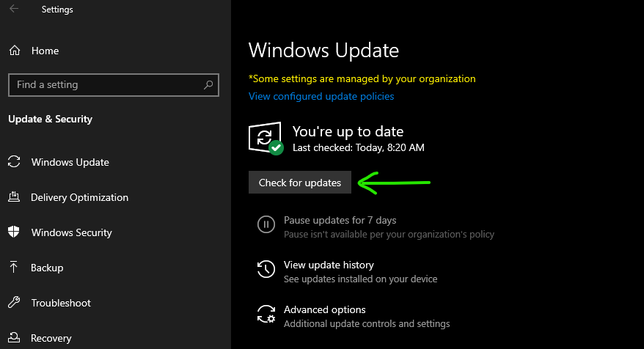Click the Windows Update sync arrows icon
The width and height of the screenshot is (644, 349).
(x=14, y=162)
